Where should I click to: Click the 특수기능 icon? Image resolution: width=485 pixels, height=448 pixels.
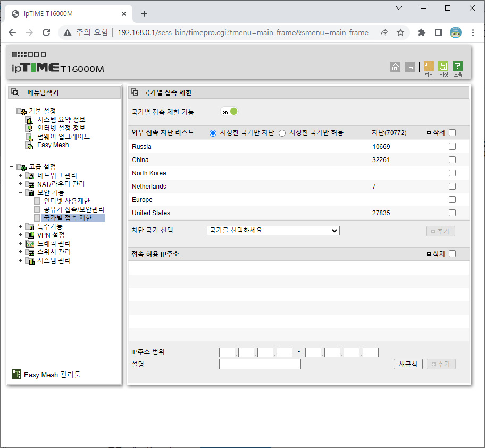tap(30, 226)
